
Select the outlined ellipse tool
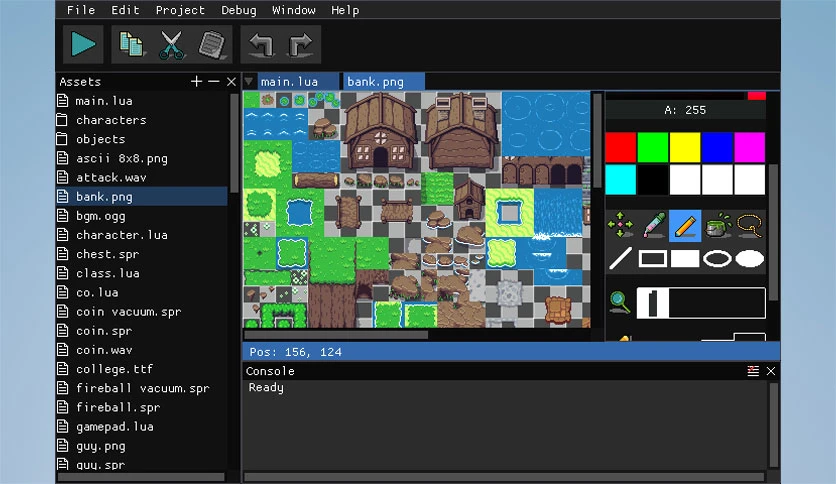point(717,259)
